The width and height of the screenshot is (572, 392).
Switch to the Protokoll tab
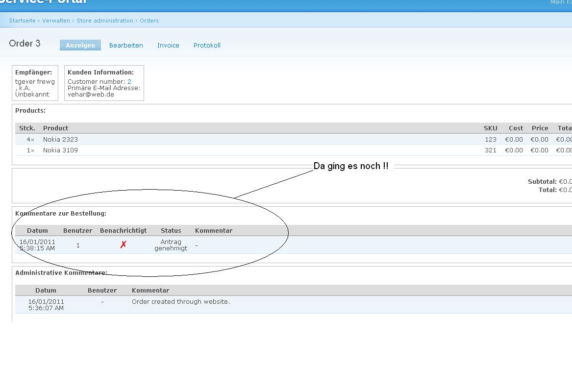(207, 45)
